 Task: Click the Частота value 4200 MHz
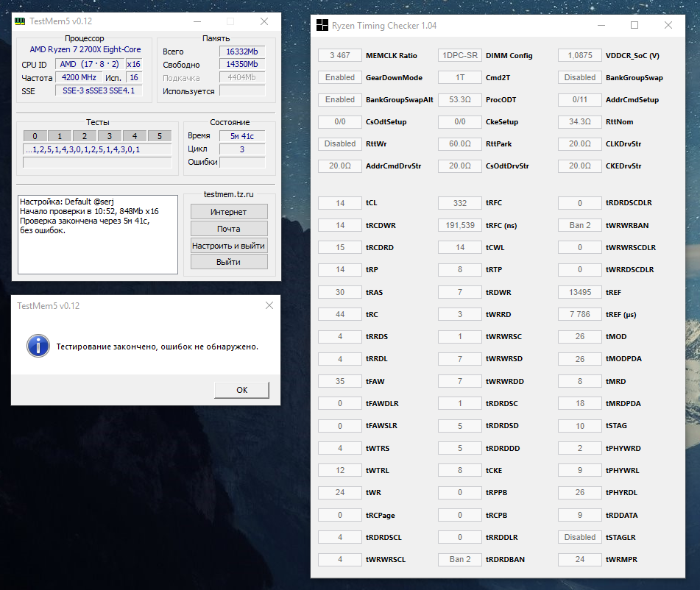[x=79, y=78]
